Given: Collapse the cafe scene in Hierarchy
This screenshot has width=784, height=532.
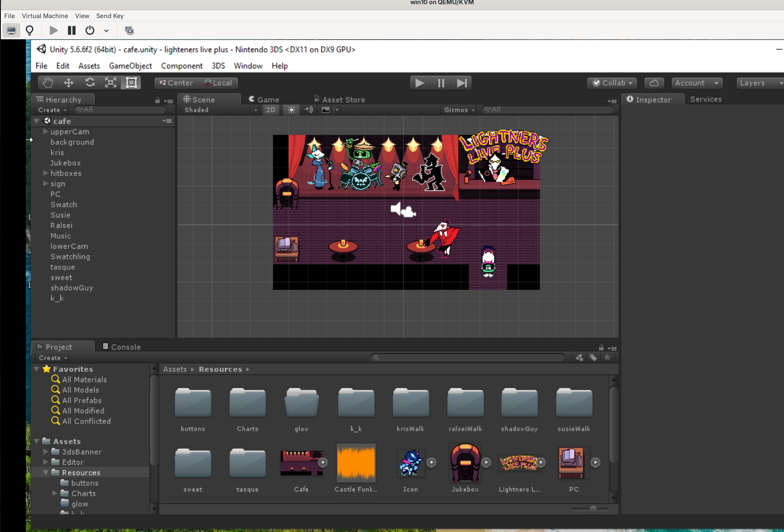Looking at the screenshot, I should 37,121.
